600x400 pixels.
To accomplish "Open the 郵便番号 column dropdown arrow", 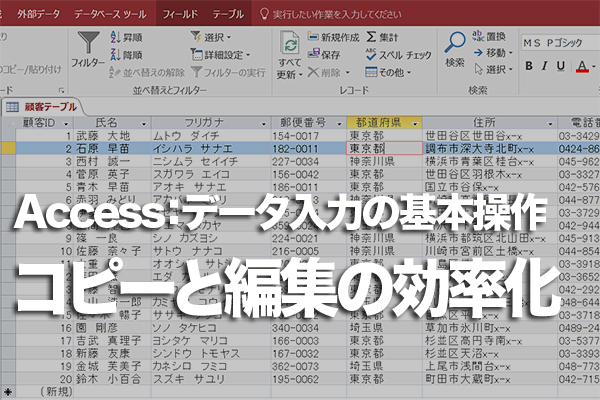I will click(339, 124).
